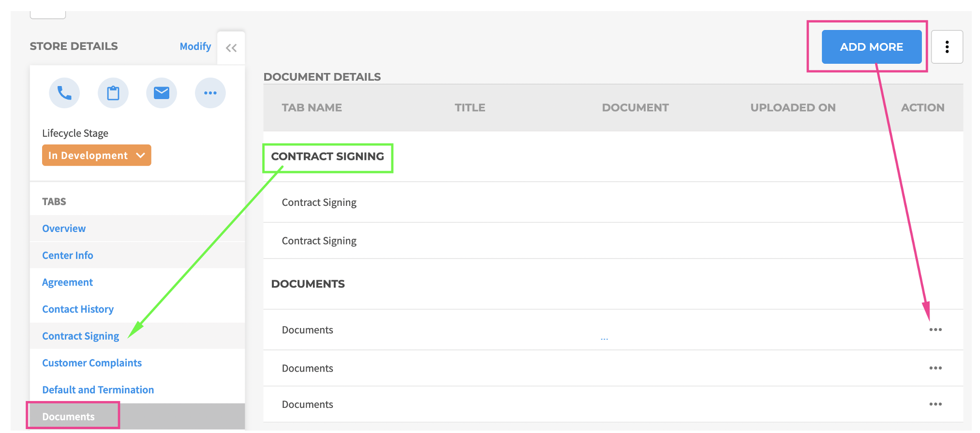Open action menu for third Documents row
Image resolution: width=980 pixels, height=433 pixels.
(x=935, y=404)
